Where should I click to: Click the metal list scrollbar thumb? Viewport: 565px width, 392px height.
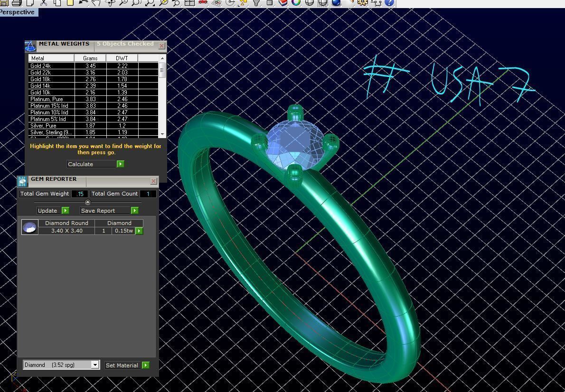tap(162, 70)
